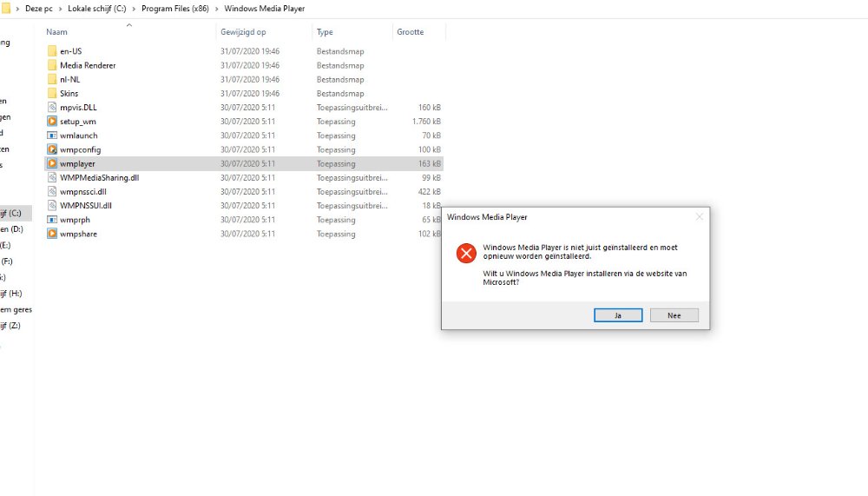Sort files by Gewijzigd op column
The height and width of the screenshot is (496, 868).
(243, 32)
